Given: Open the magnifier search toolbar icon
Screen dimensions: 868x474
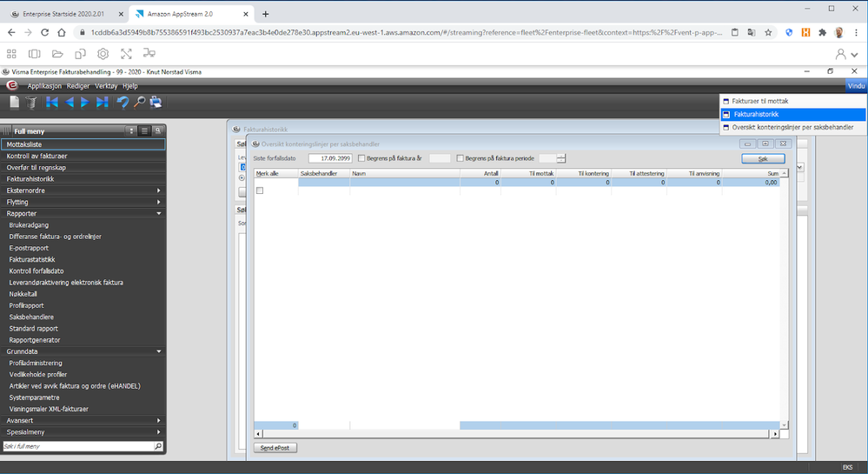Looking at the screenshot, I should 139,102.
